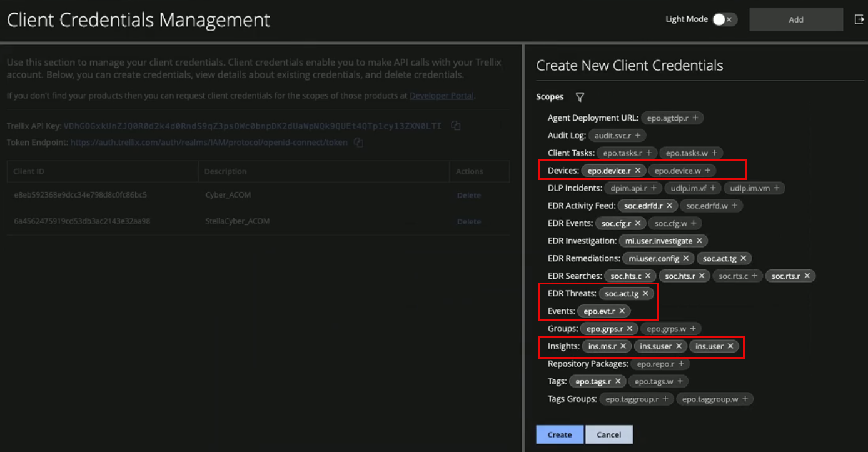868x452 pixels.
Task: Remove the epo.device.r scope
Action: [638, 171]
